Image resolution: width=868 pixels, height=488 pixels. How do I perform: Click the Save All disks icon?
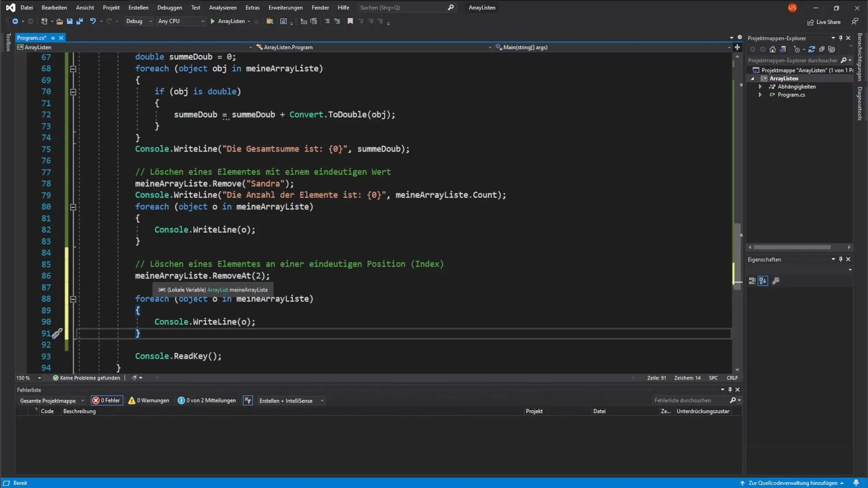pos(80,21)
